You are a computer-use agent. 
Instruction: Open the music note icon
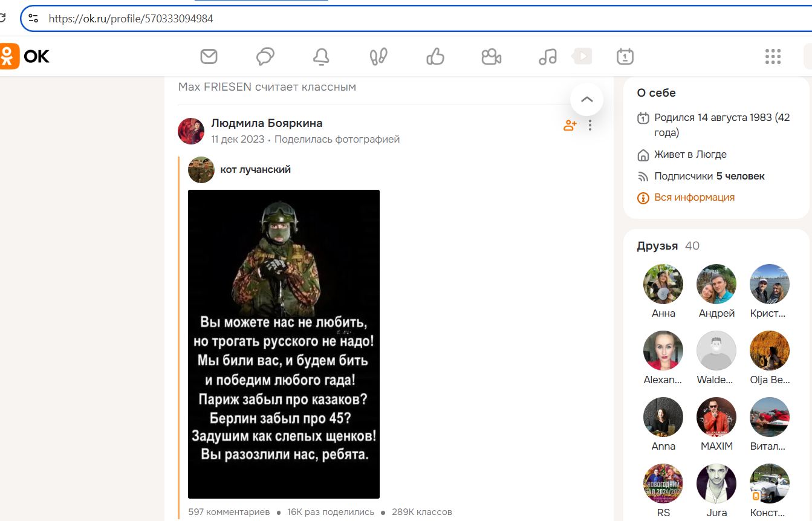[548, 57]
